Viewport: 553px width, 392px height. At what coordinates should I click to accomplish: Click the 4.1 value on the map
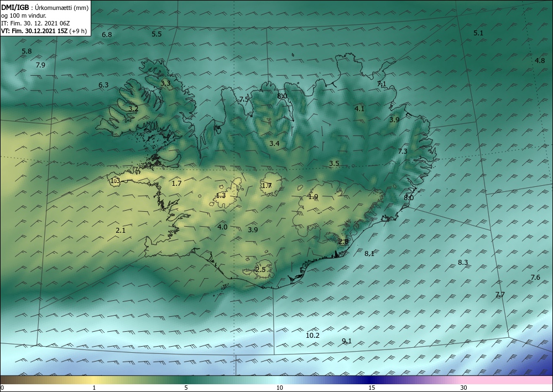(359, 108)
